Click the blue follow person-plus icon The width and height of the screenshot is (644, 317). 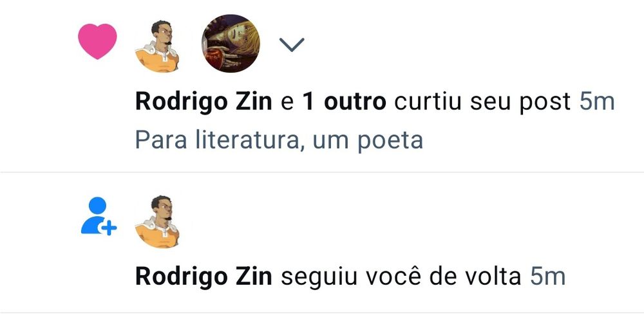[x=98, y=216]
